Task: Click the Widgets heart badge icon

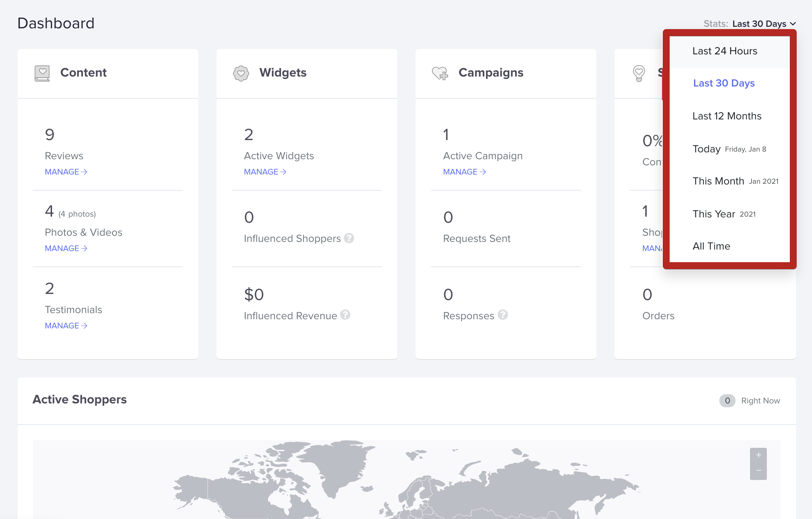Action: tap(241, 73)
